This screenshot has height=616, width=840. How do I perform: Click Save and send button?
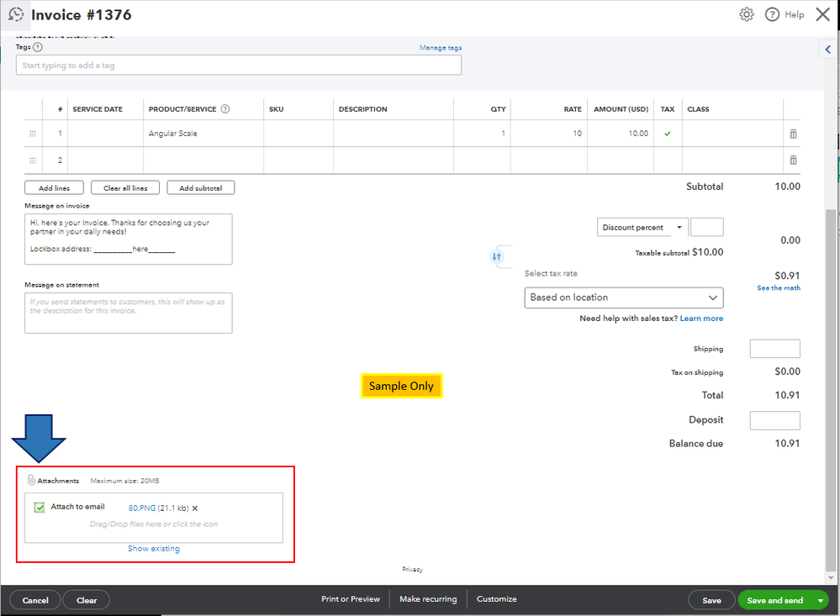[775, 601]
